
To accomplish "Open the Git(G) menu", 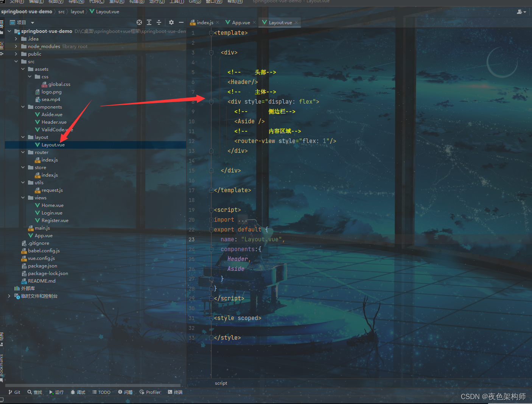I will pyautogui.click(x=195, y=2).
